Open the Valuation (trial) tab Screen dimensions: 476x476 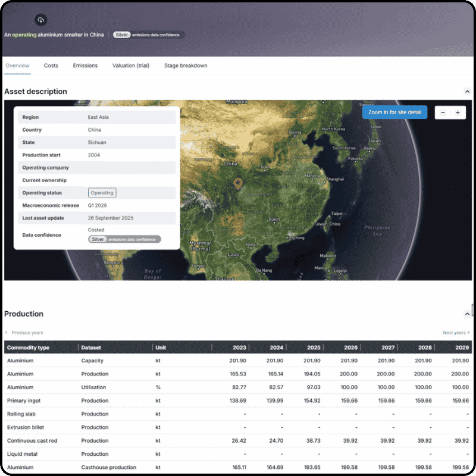pos(131,65)
